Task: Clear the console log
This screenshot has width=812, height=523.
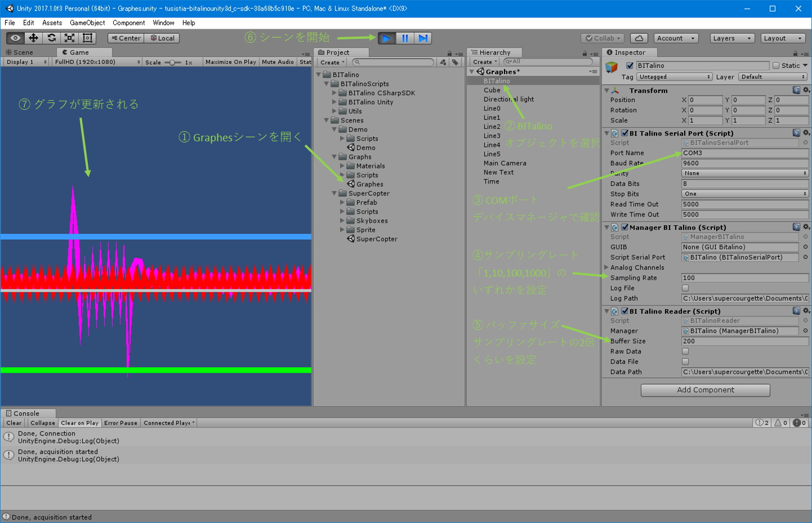Action: (14, 423)
